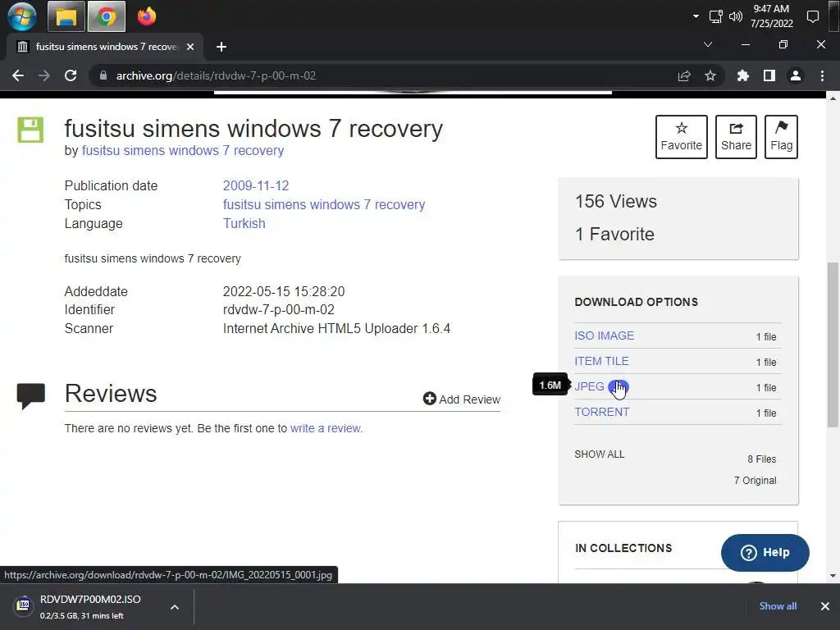Click the archive Share button
This screenshot has height=630, width=840.
[736, 137]
